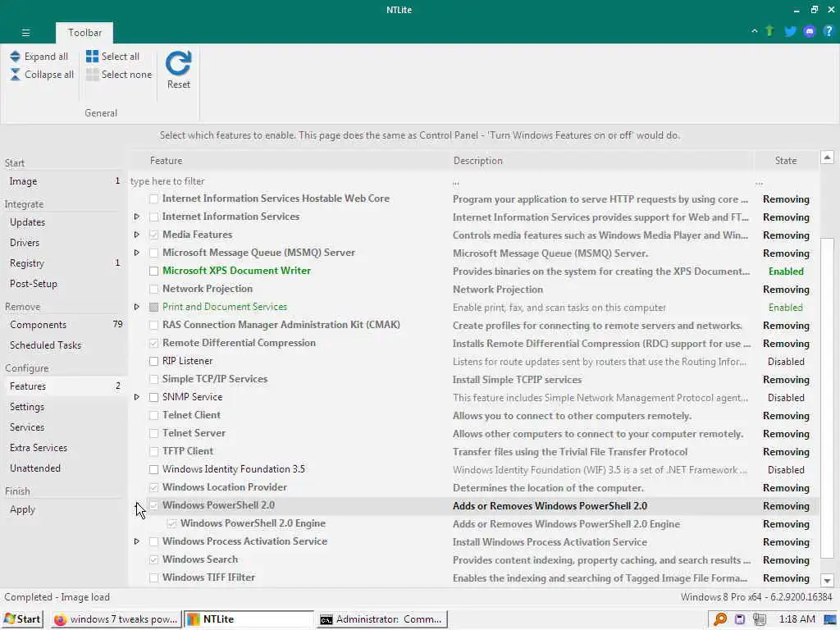Expand Media Features tree node
Viewport: 840px width, 630px height.
pyautogui.click(x=137, y=235)
